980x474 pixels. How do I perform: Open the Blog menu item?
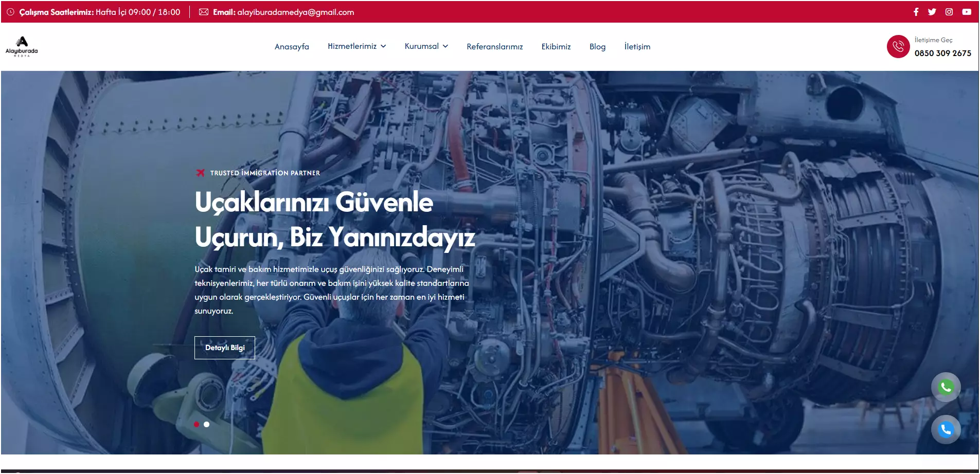tap(598, 47)
